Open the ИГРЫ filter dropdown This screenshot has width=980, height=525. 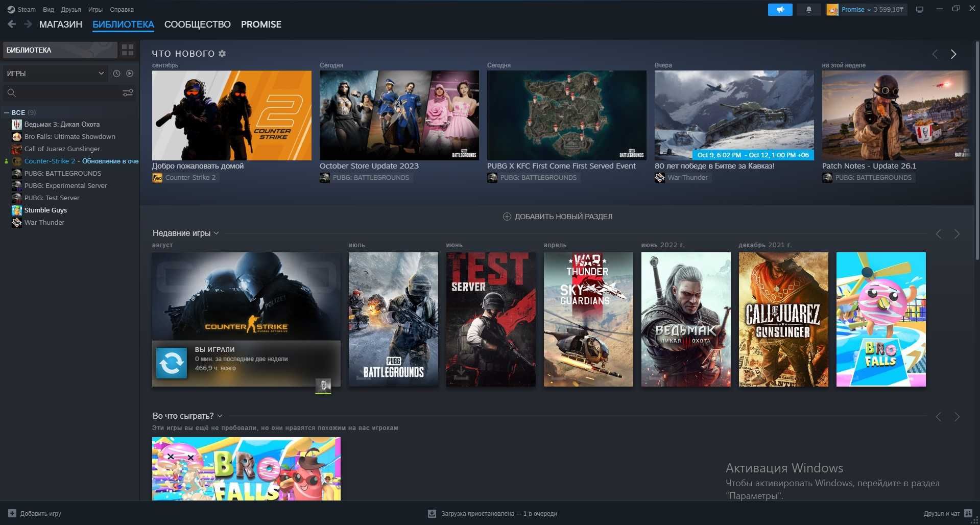[55, 74]
